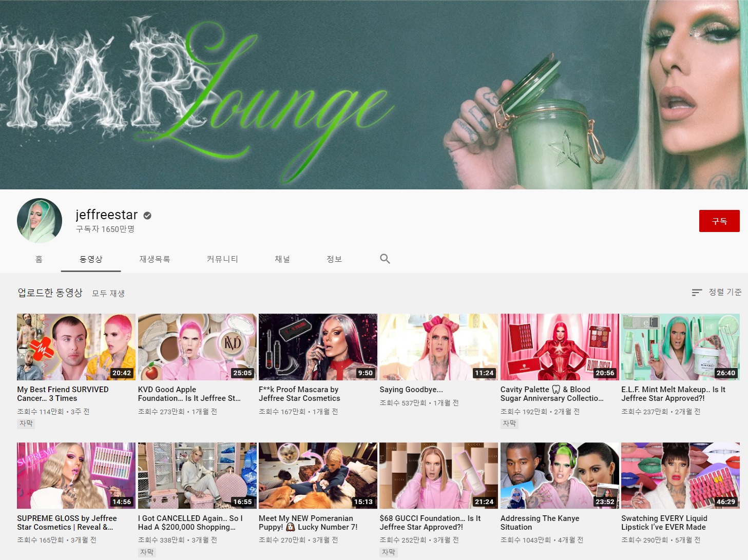Click the My Best Friend SURVIVED Cancer title
This screenshot has height=560, width=748.
pyautogui.click(x=63, y=394)
